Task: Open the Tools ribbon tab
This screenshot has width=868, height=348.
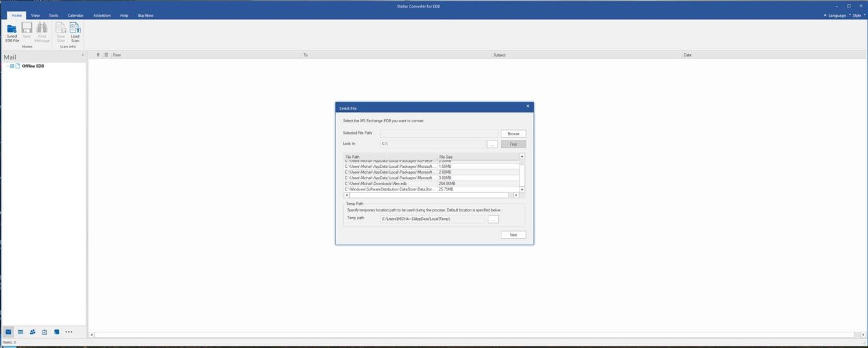Action: 53,15
